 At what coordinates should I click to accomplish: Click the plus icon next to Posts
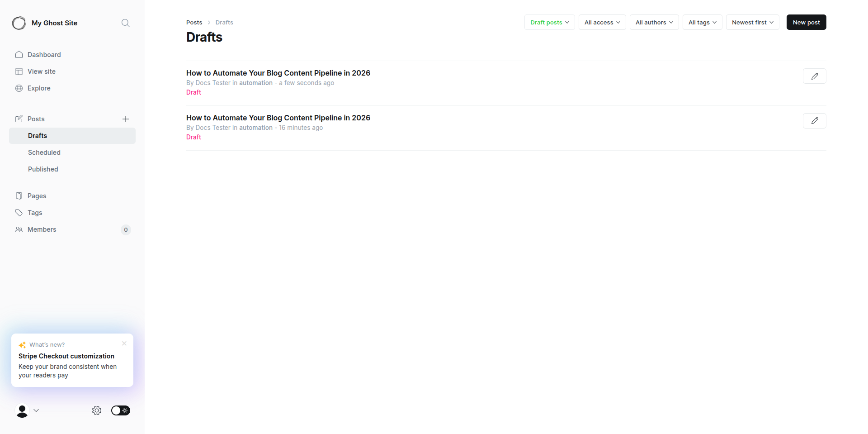click(126, 119)
